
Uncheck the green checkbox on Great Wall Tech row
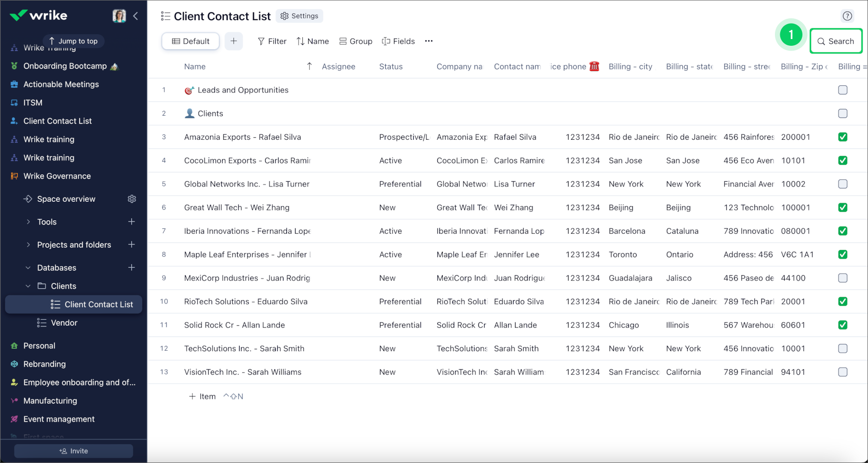[x=842, y=207]
